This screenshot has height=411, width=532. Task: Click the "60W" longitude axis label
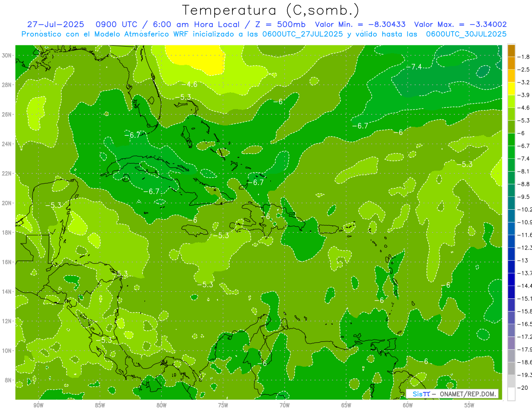coord(408,405)
